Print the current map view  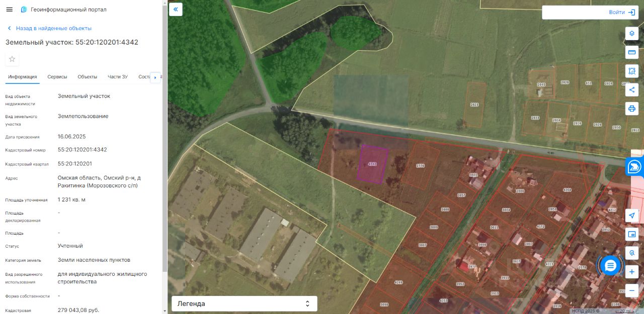(x=632, y=109)
